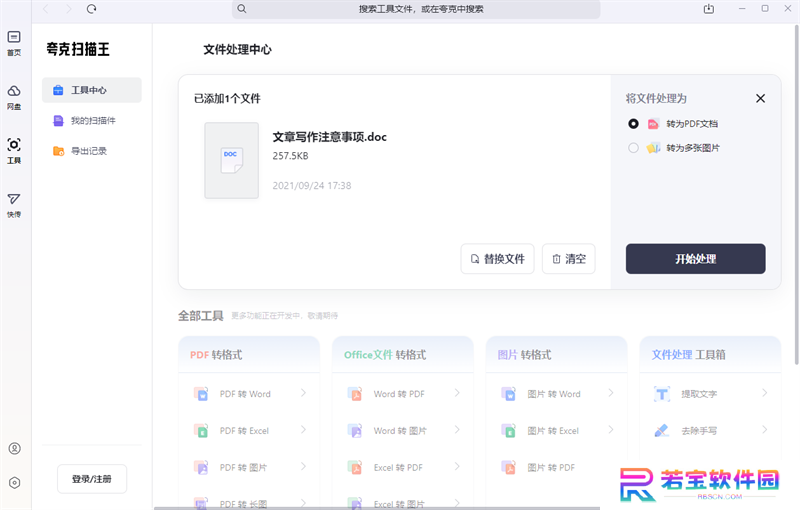Click the PDF 转 图片 icon
Viewport: 800px width, 510px height.
[201, 467]
